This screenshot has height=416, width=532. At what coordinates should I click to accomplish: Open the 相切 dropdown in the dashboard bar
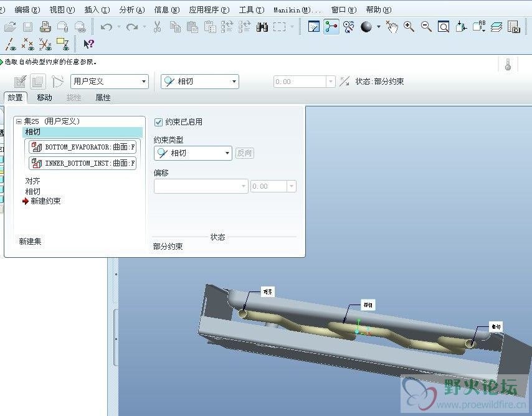click(200, 82)
